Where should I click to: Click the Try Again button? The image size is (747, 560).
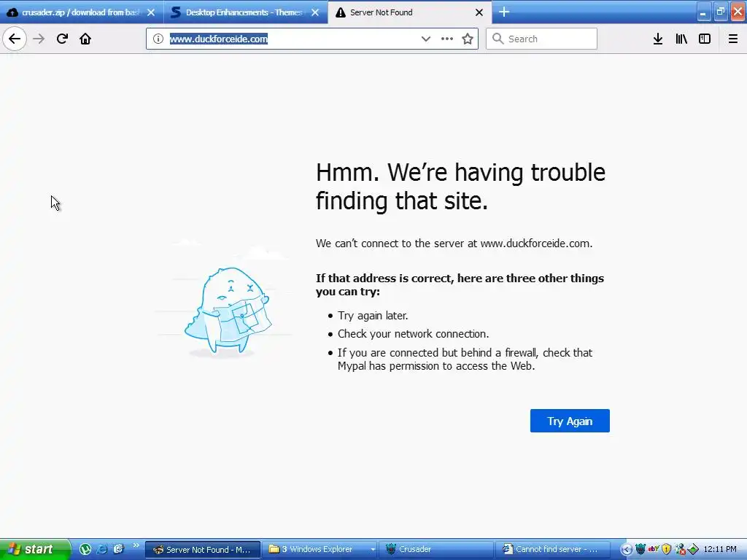point(570,421)
